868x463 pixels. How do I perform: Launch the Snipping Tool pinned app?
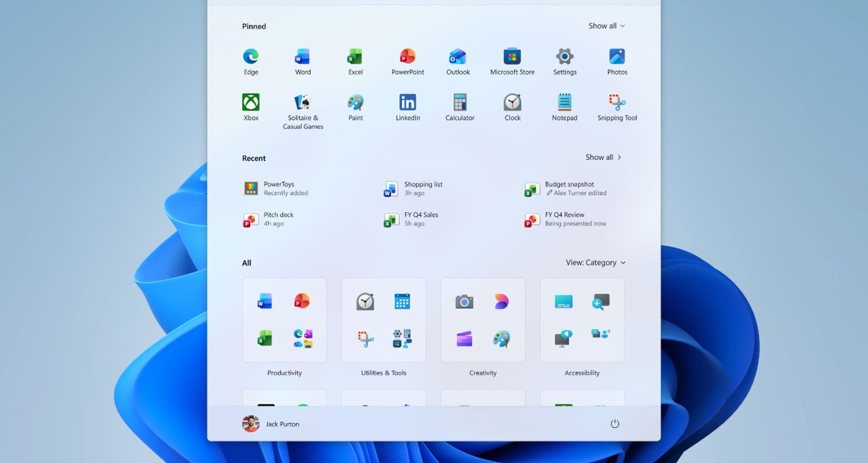pyautogui.click(x=617, y=107)
